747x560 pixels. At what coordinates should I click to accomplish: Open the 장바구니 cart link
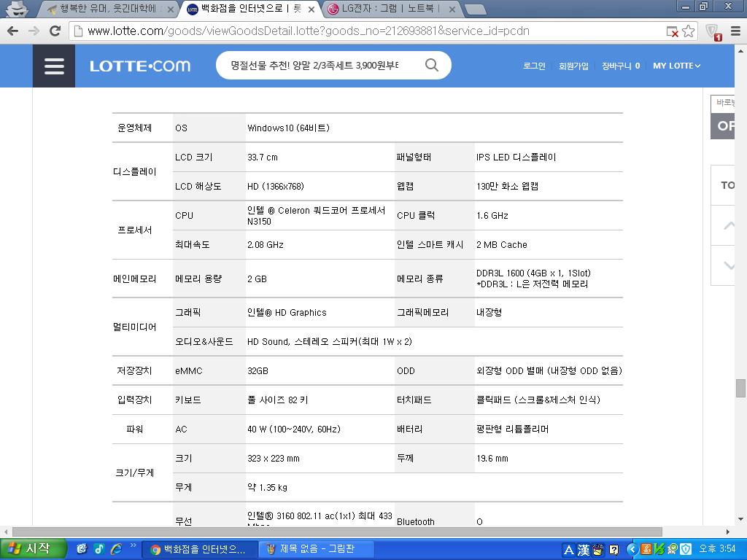(620, 66)
